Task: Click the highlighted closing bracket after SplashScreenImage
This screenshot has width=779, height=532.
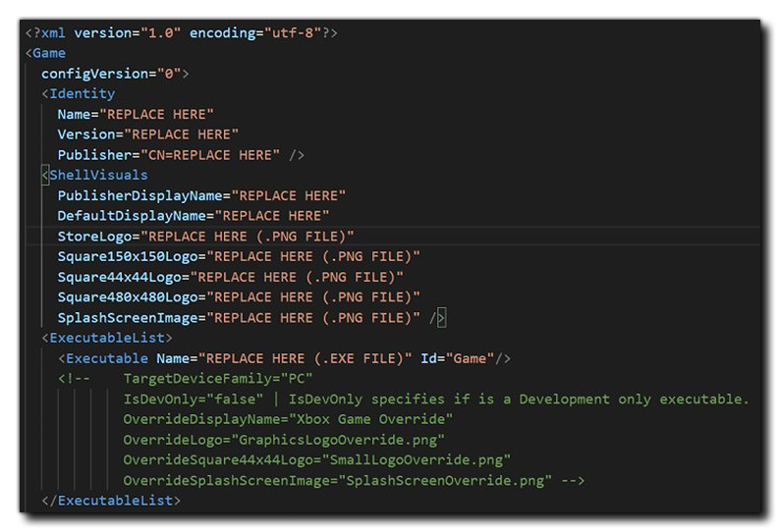Action: tap(441, 318)
